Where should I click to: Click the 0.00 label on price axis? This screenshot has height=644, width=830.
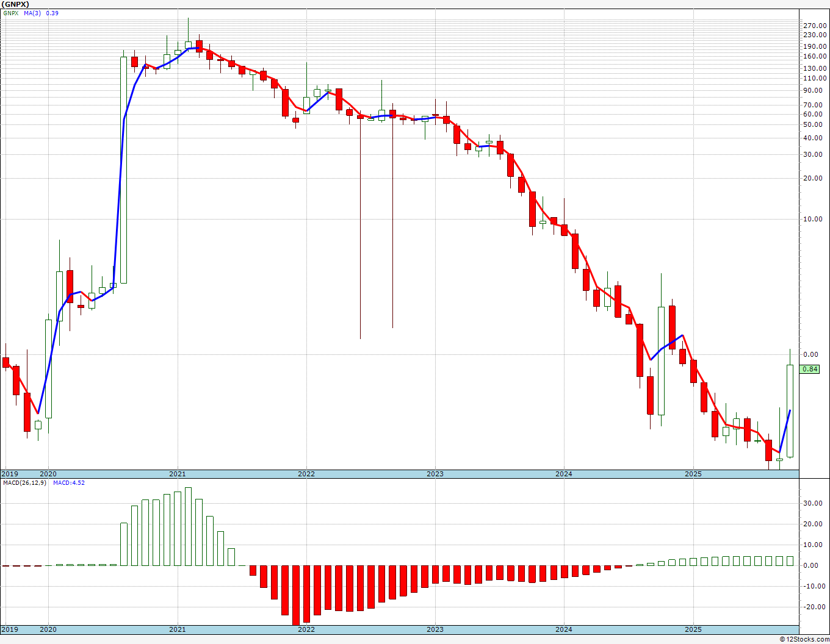pyautogui.click(x=811, y=354)
